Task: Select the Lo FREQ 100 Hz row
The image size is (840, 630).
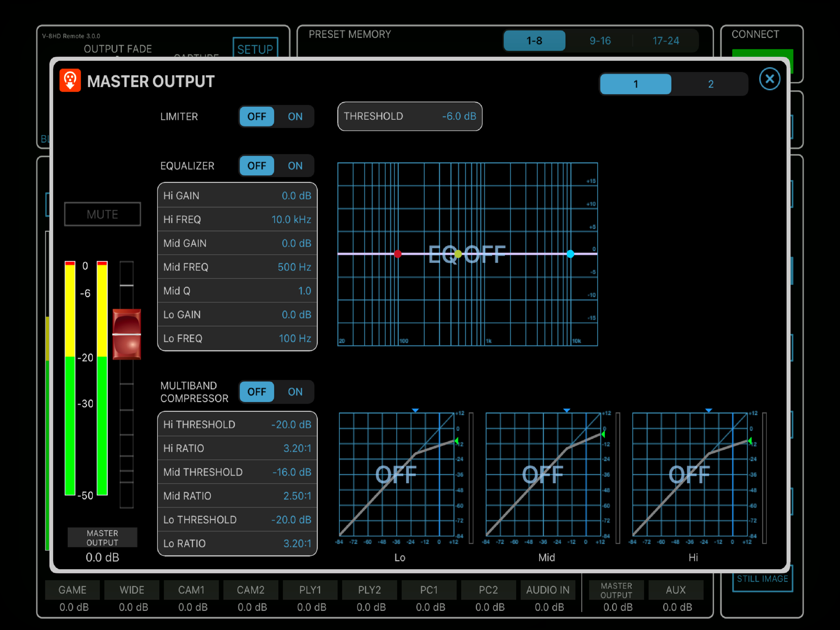Action: pos(237,339)
